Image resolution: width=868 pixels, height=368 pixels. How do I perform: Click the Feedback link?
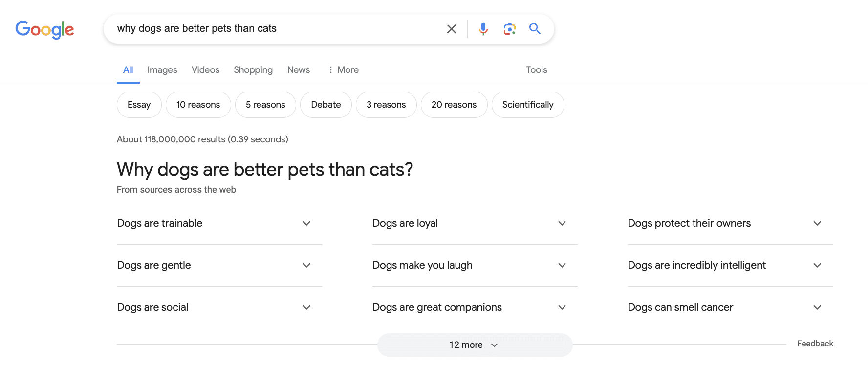pos(815,343)
